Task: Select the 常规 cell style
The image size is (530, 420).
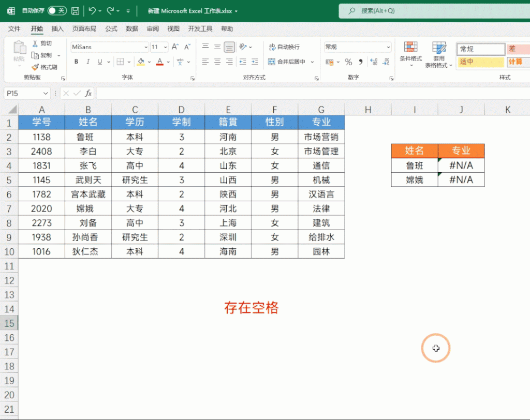Action: pos(481,49)
